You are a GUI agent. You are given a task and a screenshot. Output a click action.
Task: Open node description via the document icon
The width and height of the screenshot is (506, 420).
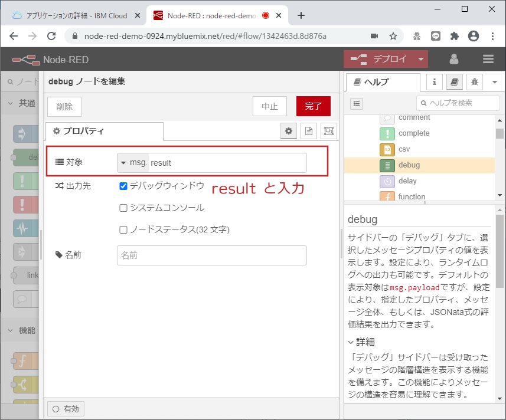pos(308,131)
